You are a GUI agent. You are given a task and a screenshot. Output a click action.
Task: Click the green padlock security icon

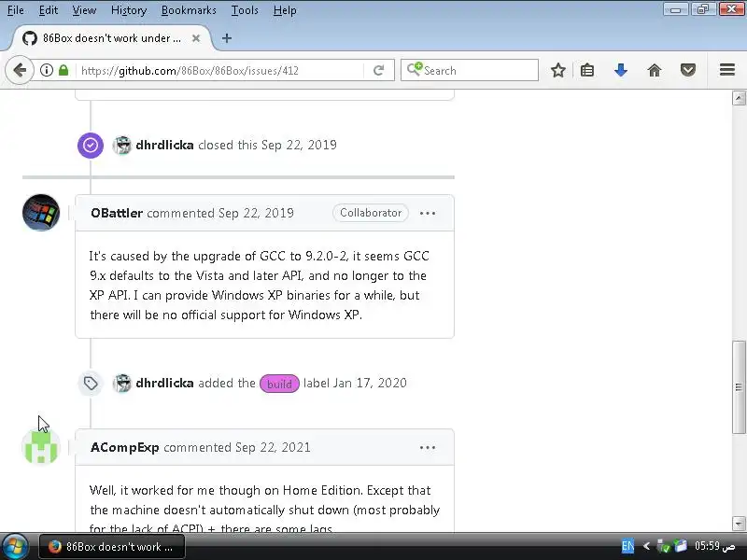pyautogui.click(x=63, y=71)
